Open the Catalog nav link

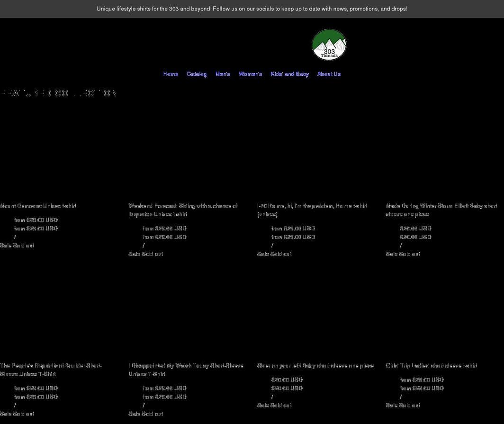click(197, 74)
